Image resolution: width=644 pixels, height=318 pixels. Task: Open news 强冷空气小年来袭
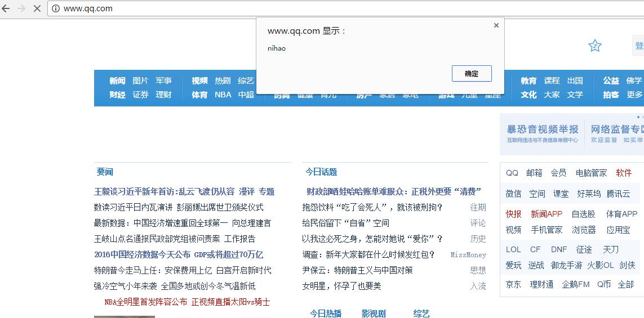pyautogui.click(x=125, y=286)
